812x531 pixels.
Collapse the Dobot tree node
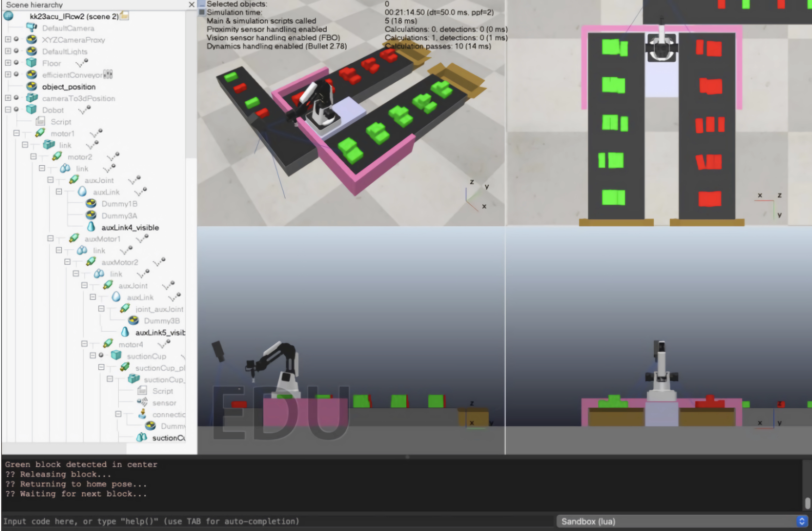[8, 109]
